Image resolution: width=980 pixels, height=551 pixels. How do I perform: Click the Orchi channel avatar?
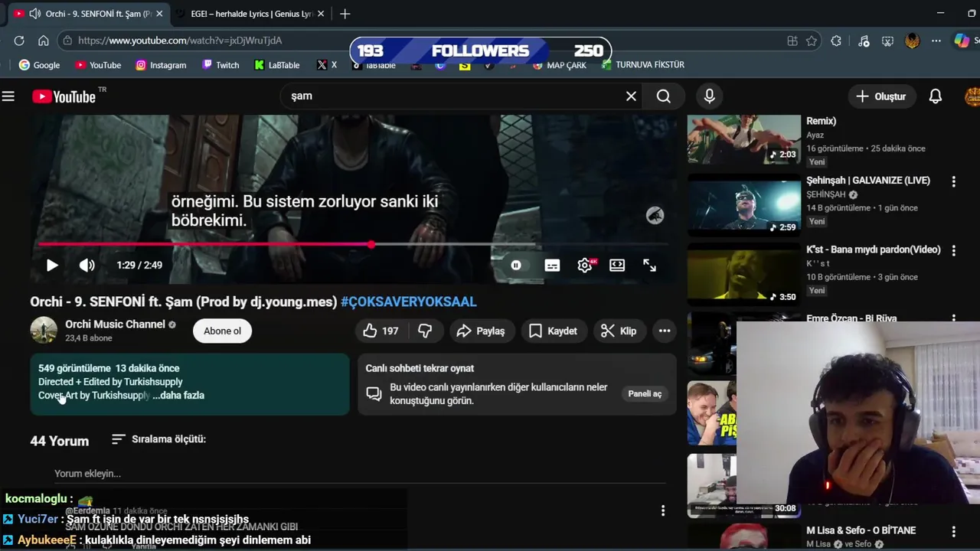44,331
